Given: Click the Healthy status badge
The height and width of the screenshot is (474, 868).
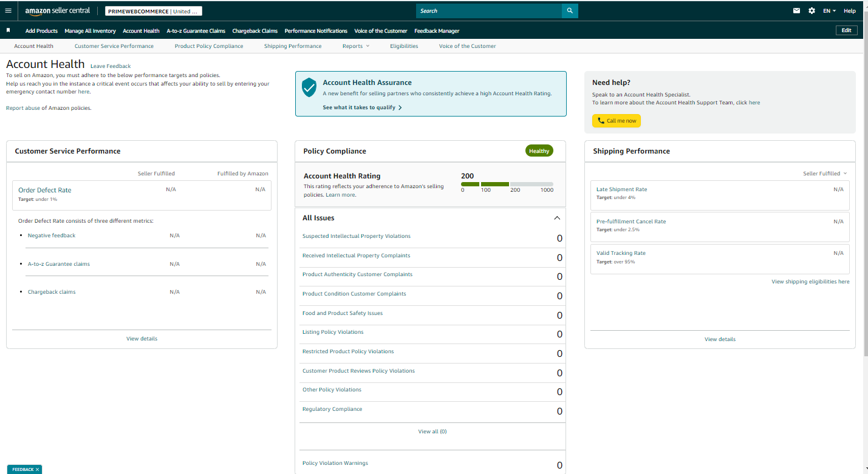Looking at the screenshot, I should point(539,151).
